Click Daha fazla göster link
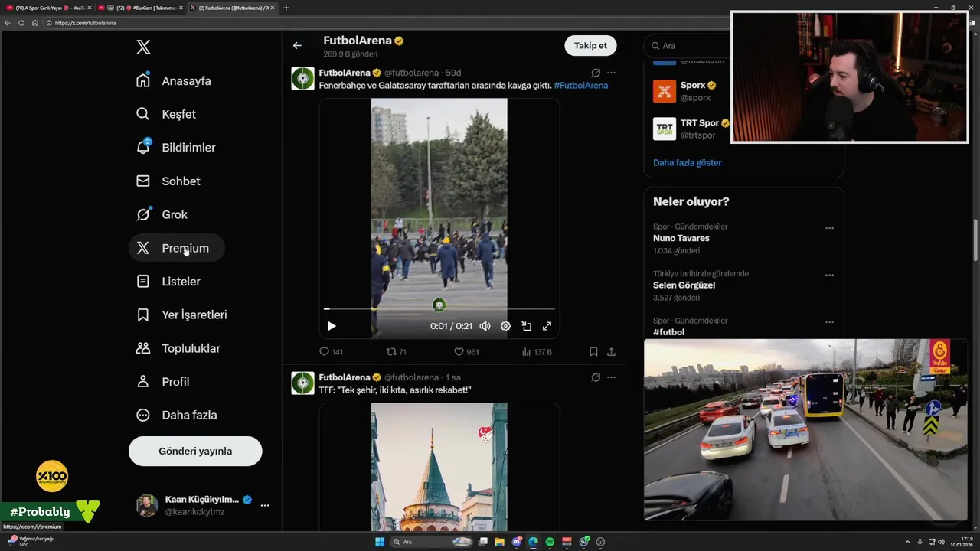 pos(687,162)
